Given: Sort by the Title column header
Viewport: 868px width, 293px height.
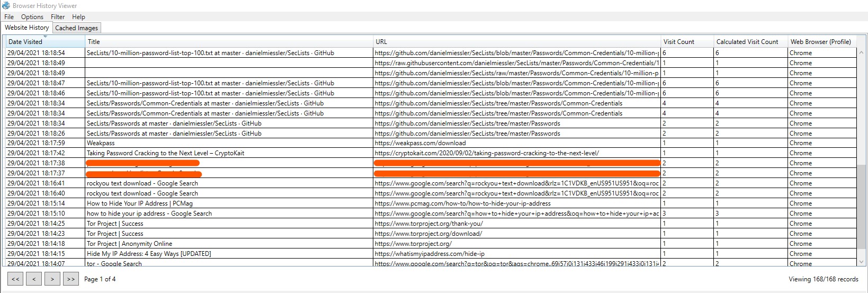Looking at the screenshot, I should click(94, 42).
